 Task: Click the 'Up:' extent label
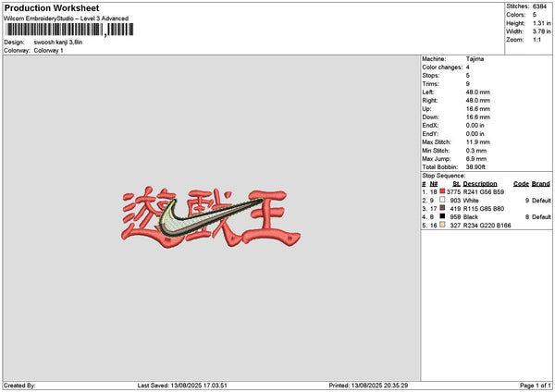click(x=426, y=109)
